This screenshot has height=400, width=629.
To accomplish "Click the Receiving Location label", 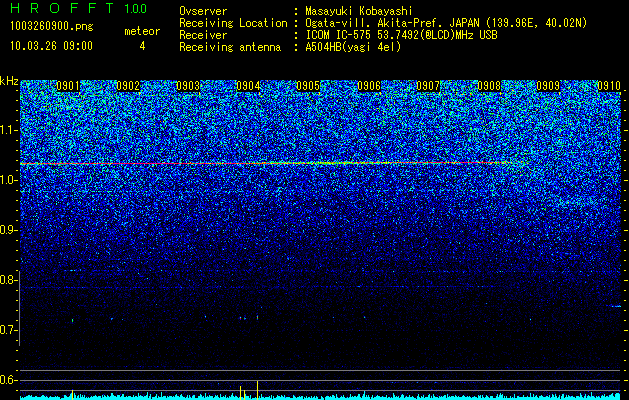I will tap(233, 23).
